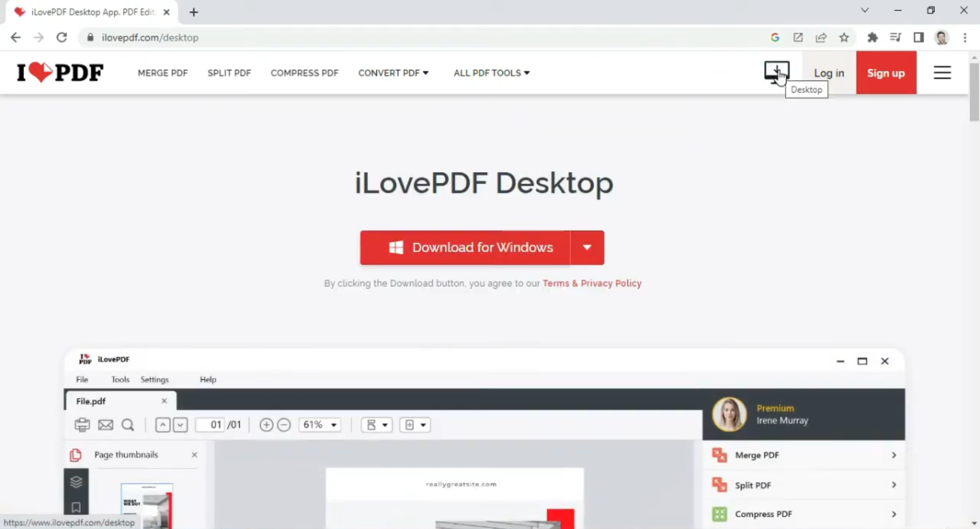
Task: Select the File.pdf tab
Action: click(121, 401)
